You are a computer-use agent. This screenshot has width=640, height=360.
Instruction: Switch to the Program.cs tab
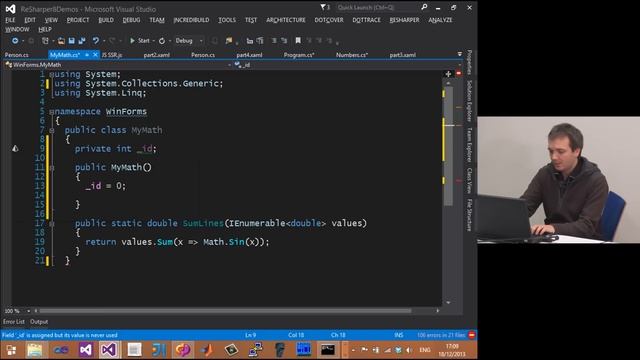[299, 55]
